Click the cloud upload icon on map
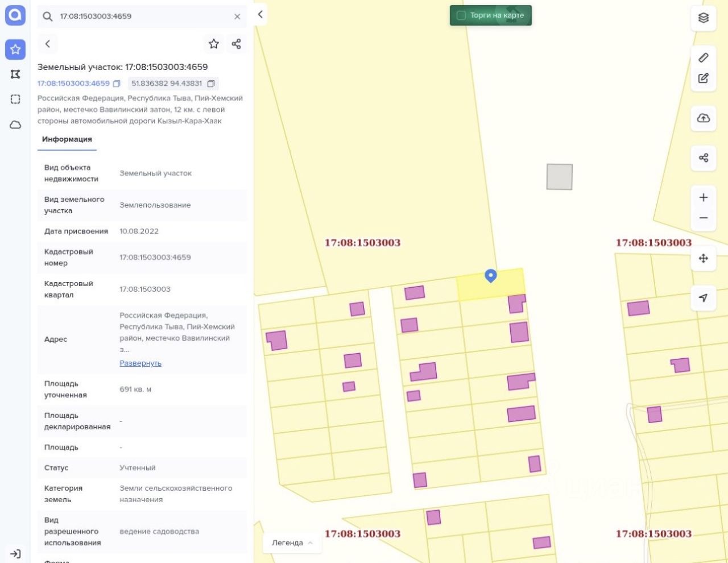 coord(704,118)
